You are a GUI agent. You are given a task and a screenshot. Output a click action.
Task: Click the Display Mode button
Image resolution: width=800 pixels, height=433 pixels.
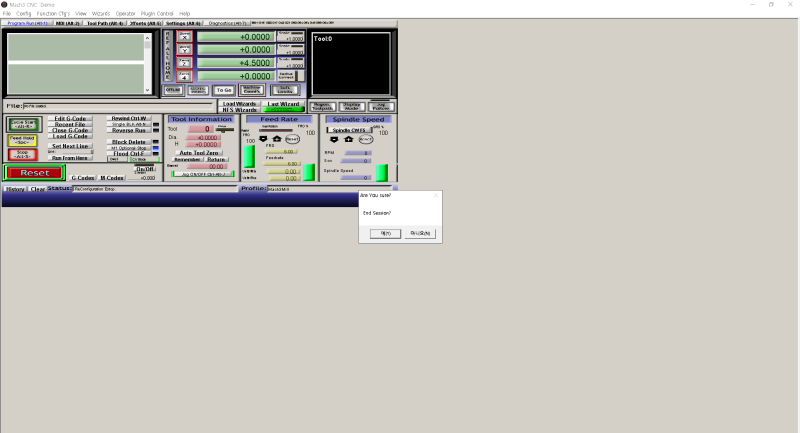[x=352, y=107]
